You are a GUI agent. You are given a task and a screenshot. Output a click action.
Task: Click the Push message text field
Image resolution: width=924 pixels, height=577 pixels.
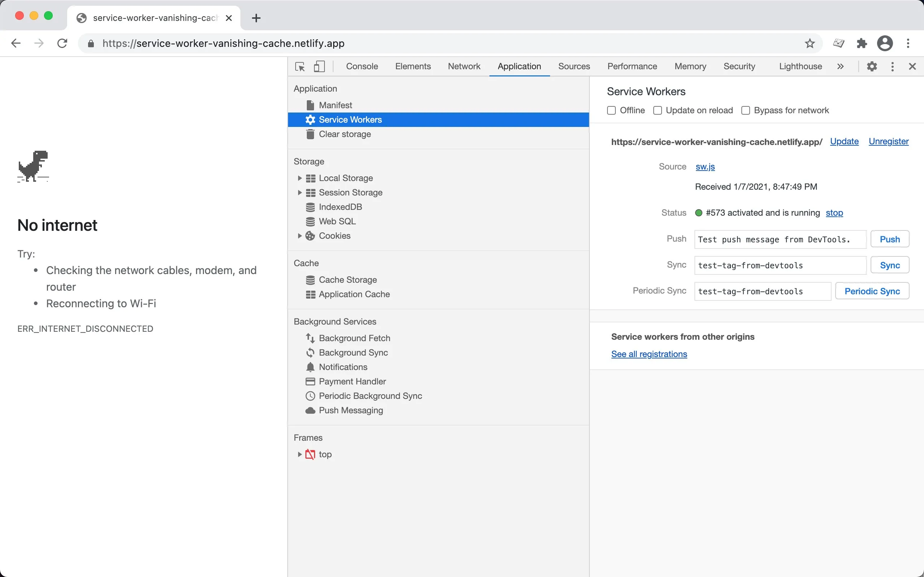point(780,240)
